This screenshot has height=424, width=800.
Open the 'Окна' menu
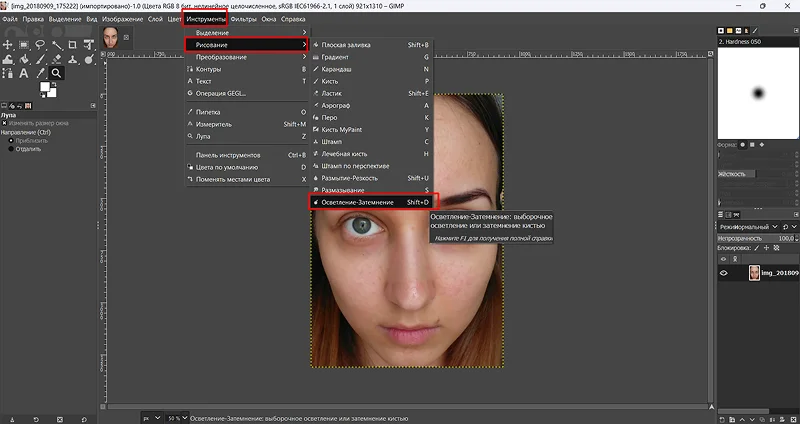(x=269, y=19)
